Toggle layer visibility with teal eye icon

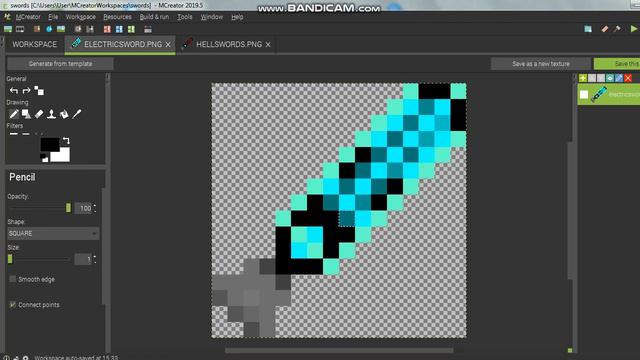[610, 78]
